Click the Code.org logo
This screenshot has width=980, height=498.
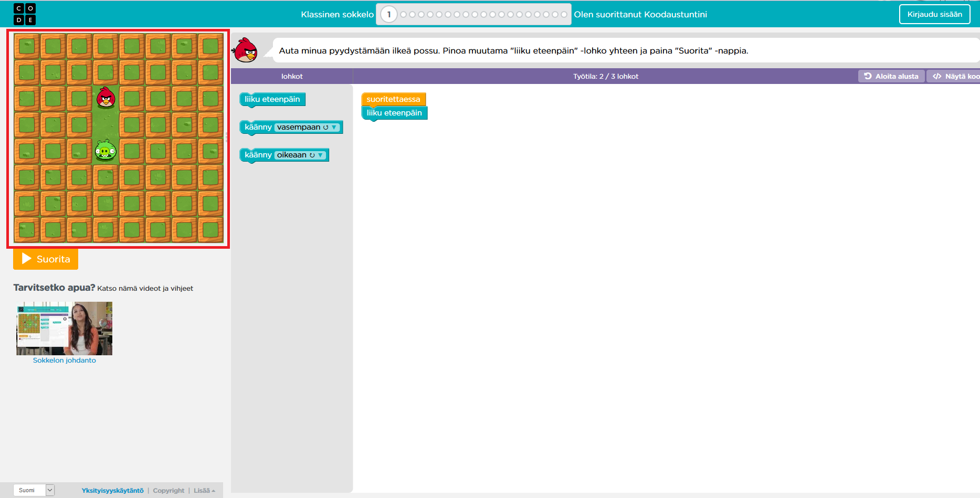tap(25, 14)
